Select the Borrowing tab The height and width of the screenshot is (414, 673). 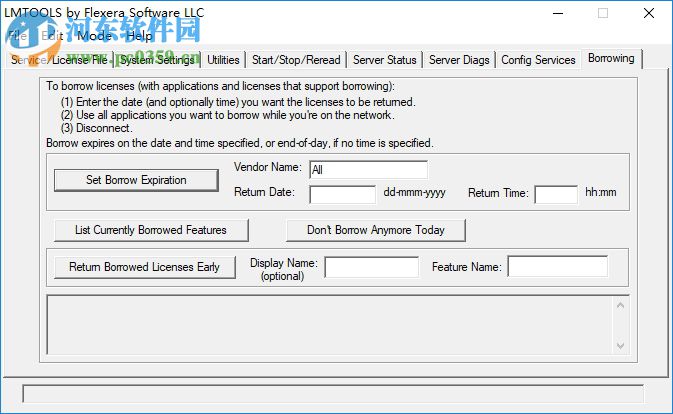tap(611, 58)
